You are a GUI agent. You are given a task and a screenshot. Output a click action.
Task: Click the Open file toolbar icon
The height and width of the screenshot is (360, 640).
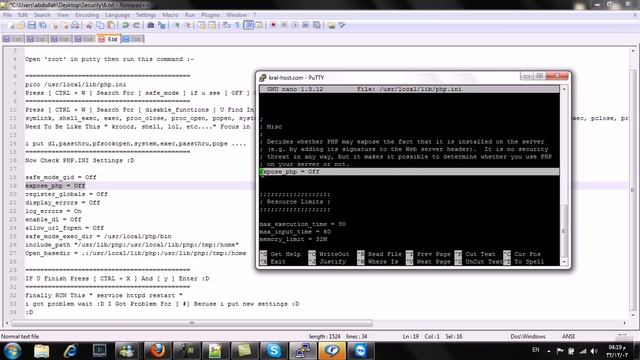tap(21, 25)
